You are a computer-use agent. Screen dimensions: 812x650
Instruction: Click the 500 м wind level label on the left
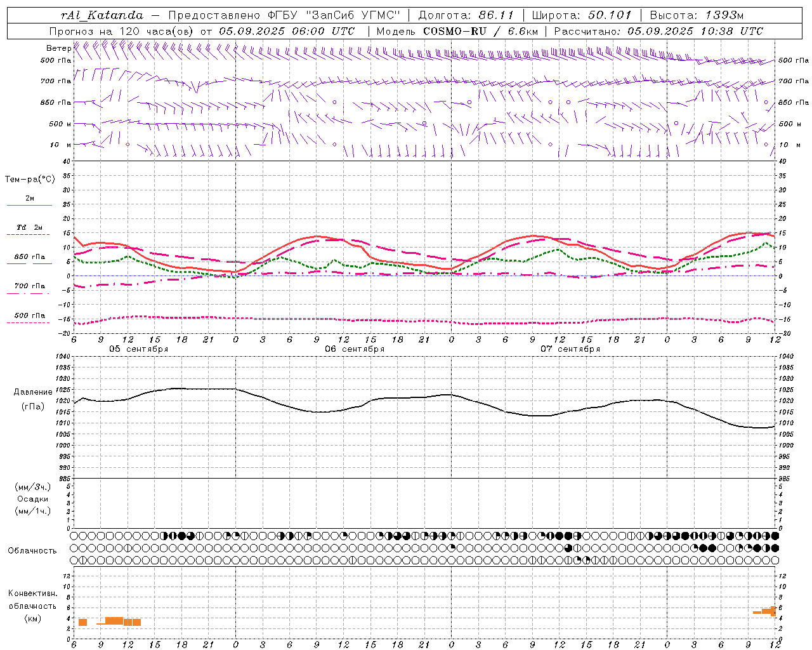[x=60, y=124]
